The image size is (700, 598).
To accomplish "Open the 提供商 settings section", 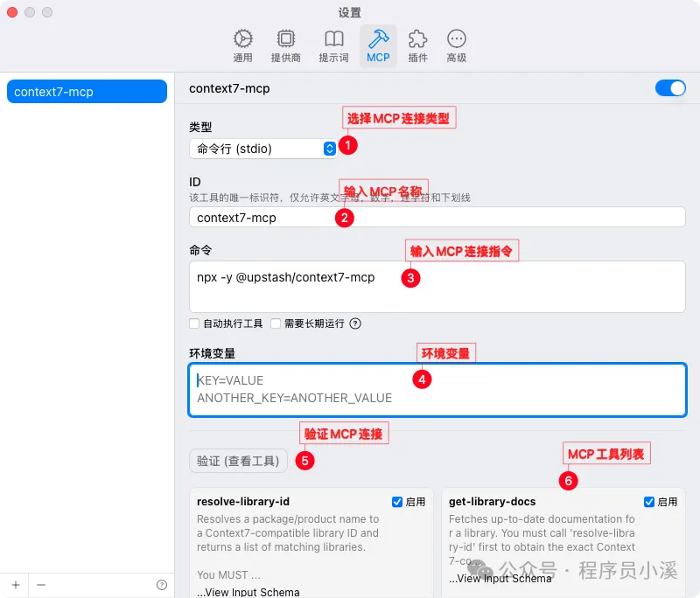I will click(x=286, y=44).
